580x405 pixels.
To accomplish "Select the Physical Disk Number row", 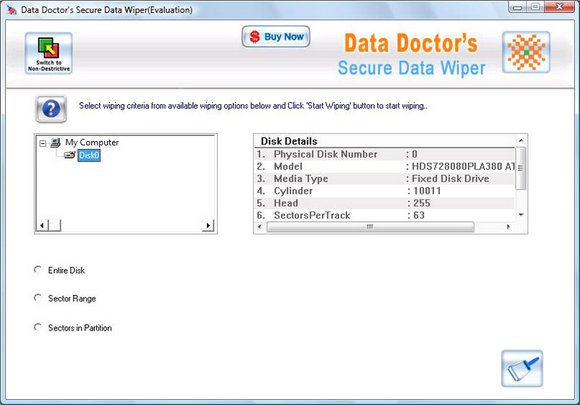I will point(385,154).
